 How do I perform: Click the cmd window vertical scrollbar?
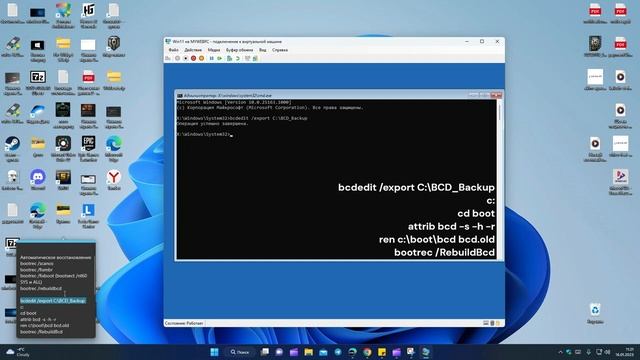500,178
